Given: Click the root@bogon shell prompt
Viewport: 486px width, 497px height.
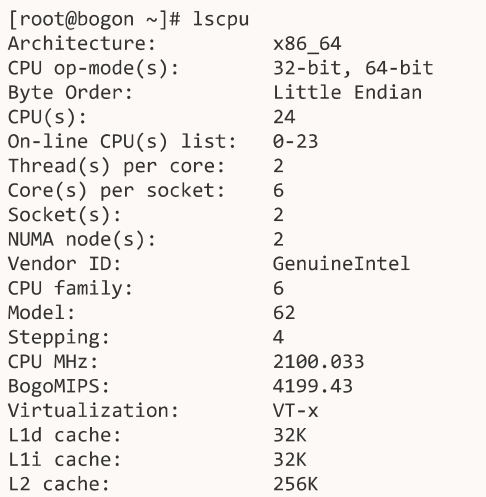Looking at the screenshot, I should click(95, 19).
